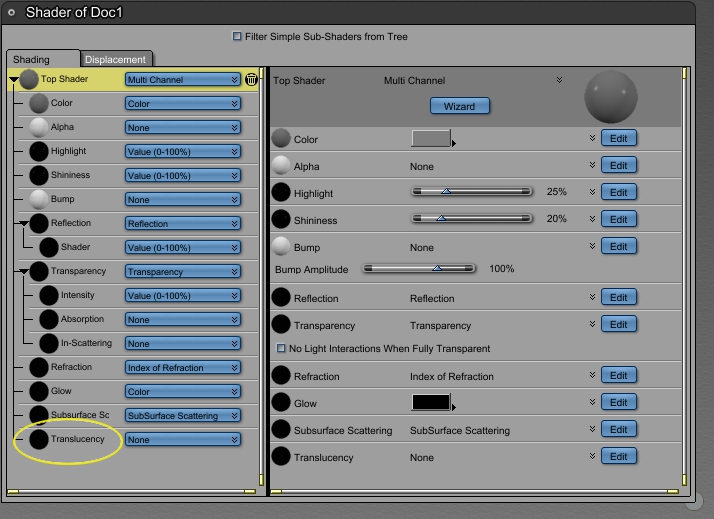714x519 pixels.
Task: Open double-chevron menu on Color row
Action: coord(592,138)
